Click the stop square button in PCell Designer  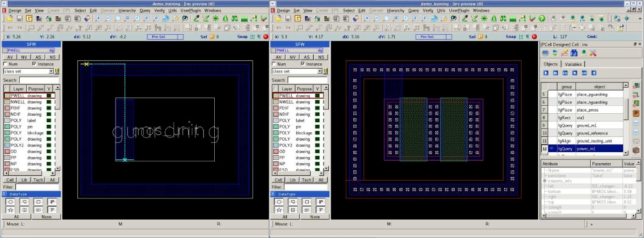pyautogui.click(x=575, y=73)
